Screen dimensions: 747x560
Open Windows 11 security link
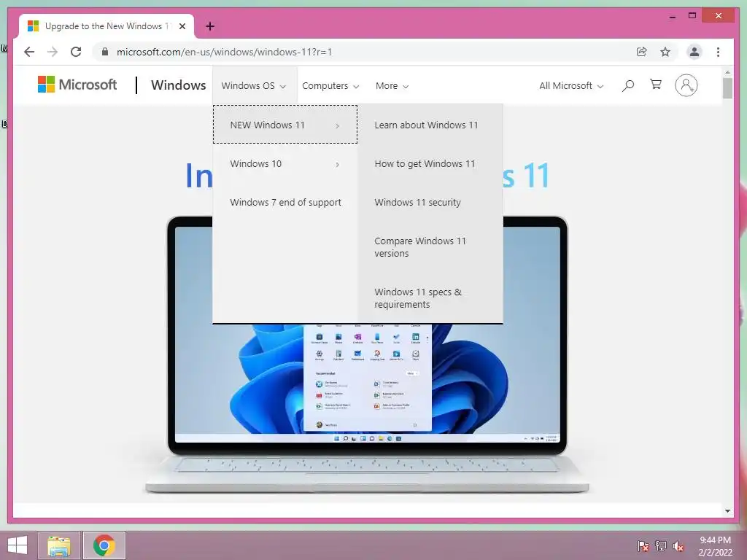pos(417,203)
